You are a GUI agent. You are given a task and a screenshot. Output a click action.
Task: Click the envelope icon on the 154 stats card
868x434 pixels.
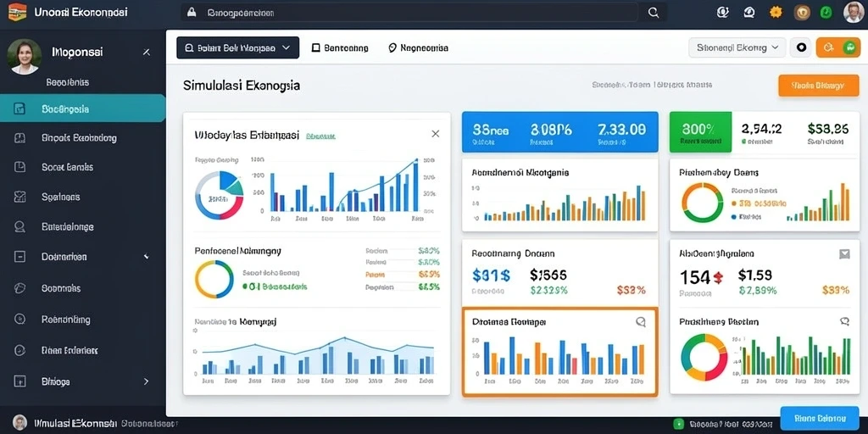[x=844, y=254]
